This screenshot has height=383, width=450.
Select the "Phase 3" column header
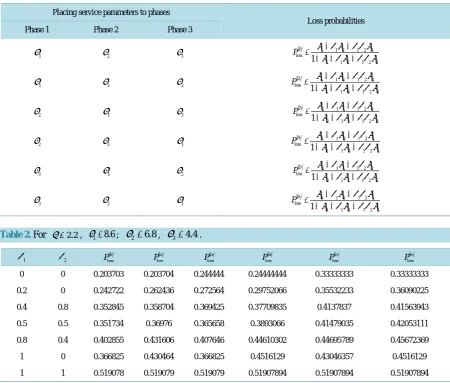click(x=180, y=29)
